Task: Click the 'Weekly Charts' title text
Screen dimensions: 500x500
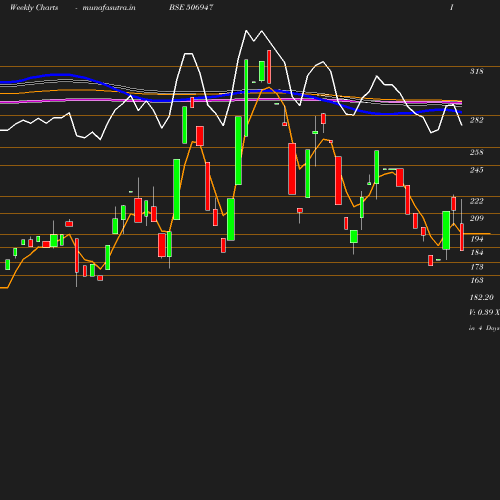Action: tap(34, 7)
